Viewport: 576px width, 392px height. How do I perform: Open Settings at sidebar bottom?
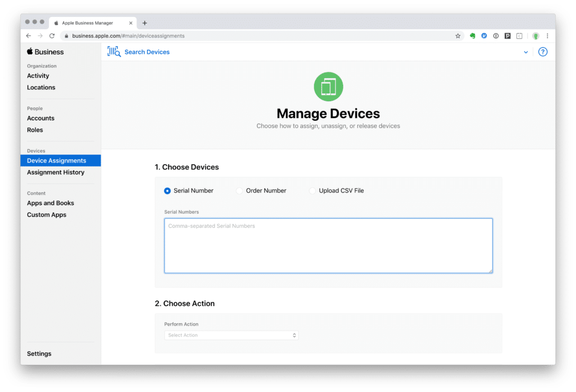pyautogui.click(x=39, y=353)
